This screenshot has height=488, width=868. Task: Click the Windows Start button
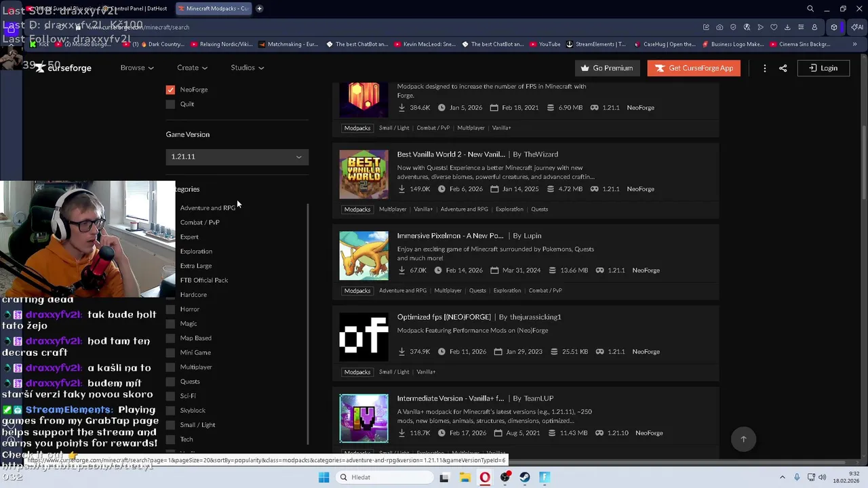[323, 477]
